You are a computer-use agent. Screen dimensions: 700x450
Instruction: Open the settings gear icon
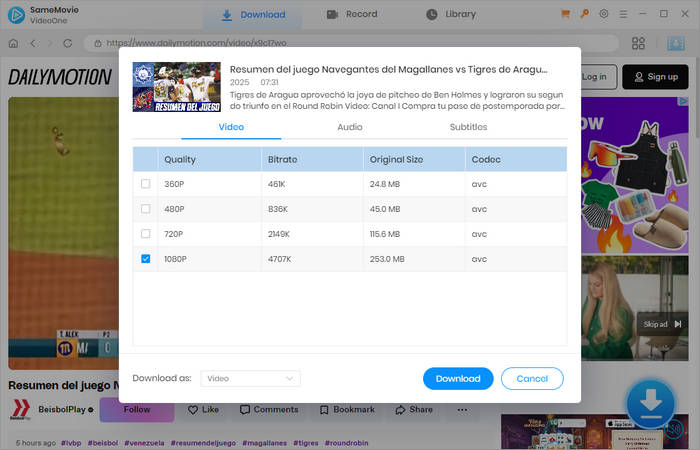(x=604, y=14)
